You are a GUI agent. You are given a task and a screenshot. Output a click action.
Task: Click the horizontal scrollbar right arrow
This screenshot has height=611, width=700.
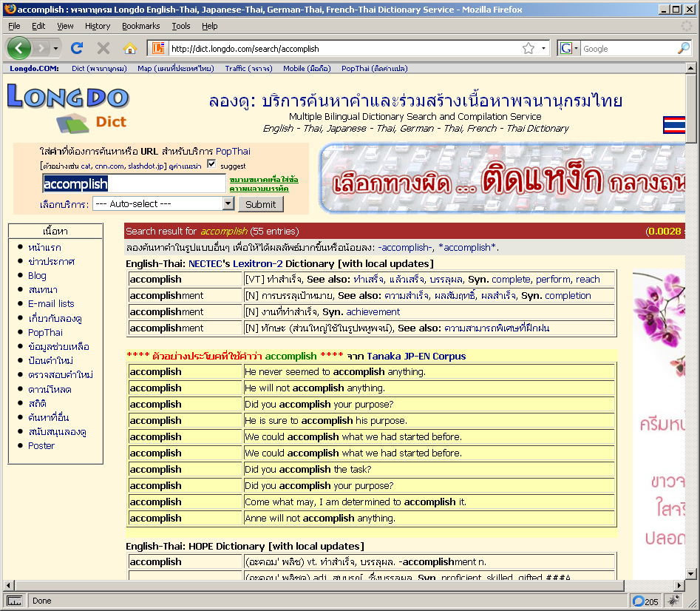(679, 585)
